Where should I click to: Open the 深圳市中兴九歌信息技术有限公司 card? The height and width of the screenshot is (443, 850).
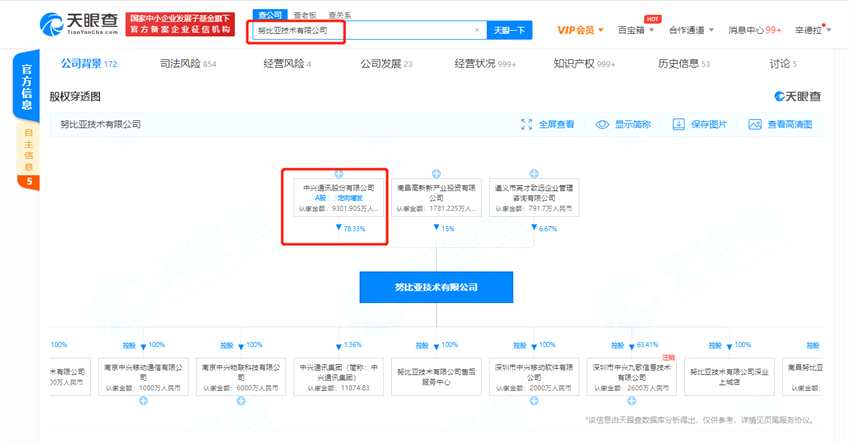pos(632,376)
